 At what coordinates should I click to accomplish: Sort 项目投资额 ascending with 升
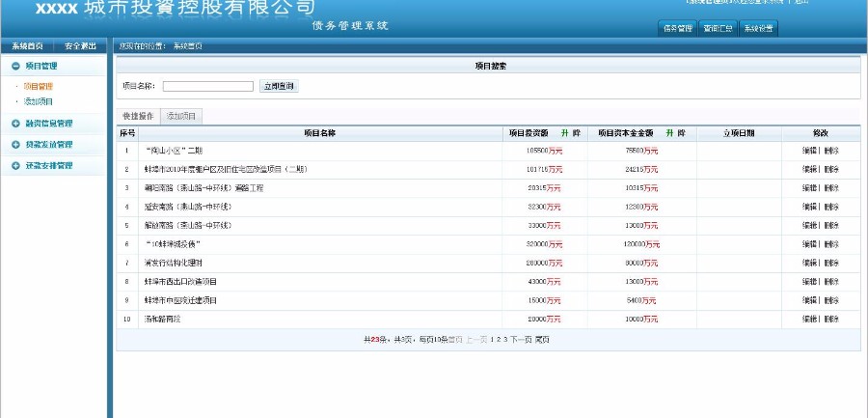[x=564, y=133]
